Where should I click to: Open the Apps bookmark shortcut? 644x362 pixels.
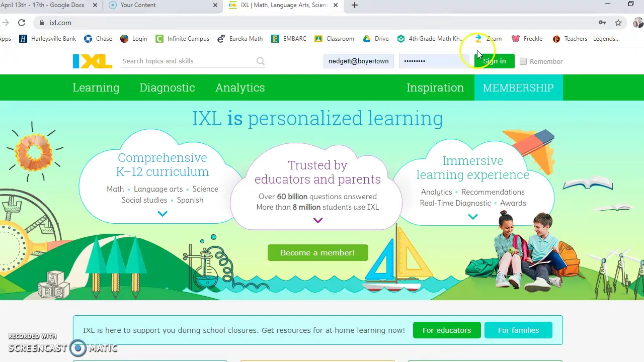click(x=6, y=39)
